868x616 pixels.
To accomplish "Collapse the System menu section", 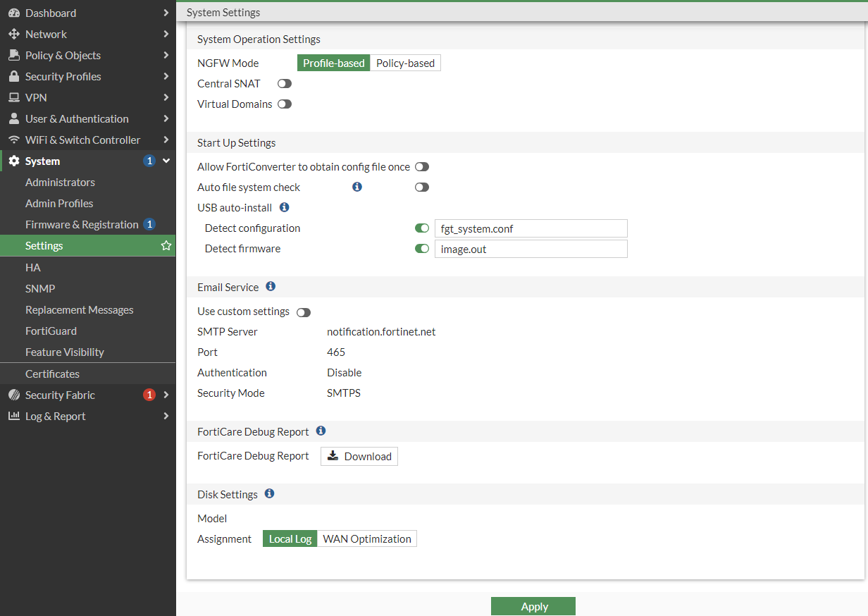I will tap(166, 161).
